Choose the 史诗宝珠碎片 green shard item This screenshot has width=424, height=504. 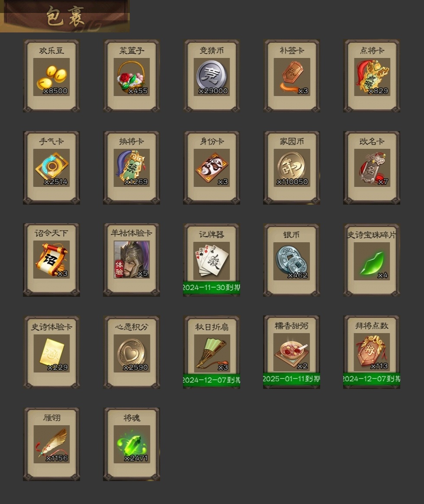[x=372, y=260]
